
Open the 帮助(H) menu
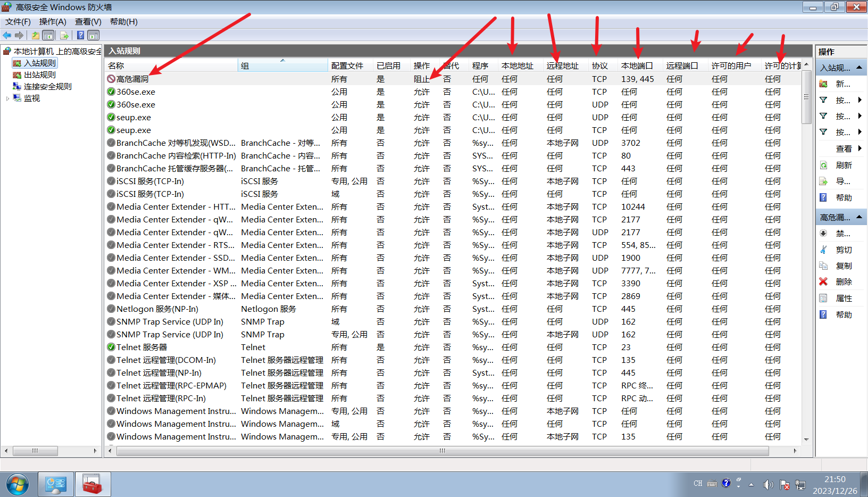(124, 22)
